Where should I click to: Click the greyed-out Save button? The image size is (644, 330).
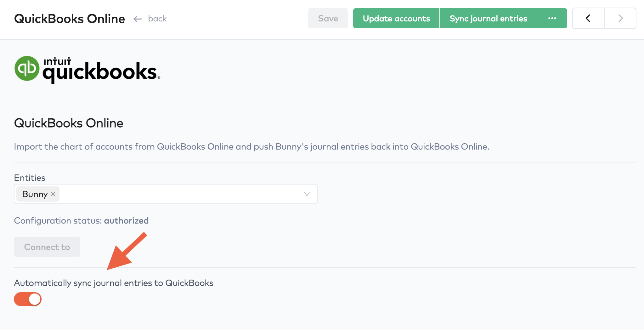[328, 18]
